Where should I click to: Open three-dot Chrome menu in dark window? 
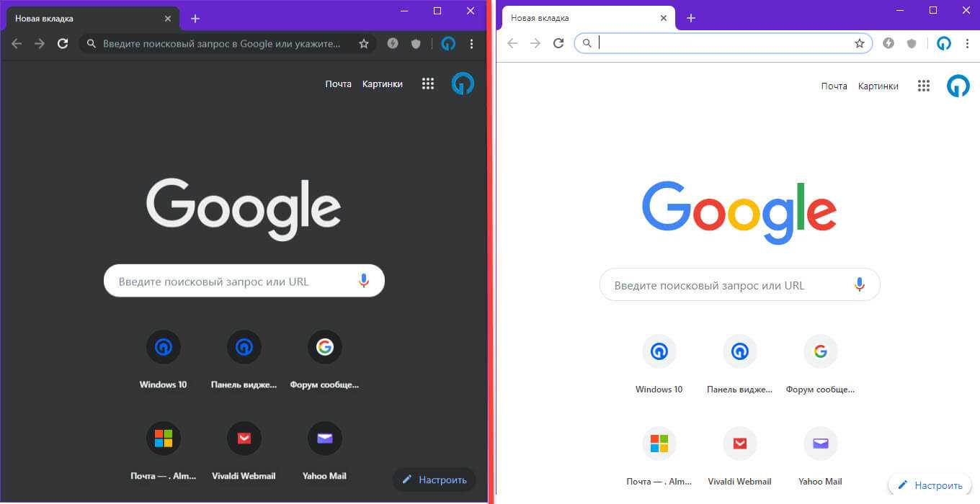[x=471, y=44]
